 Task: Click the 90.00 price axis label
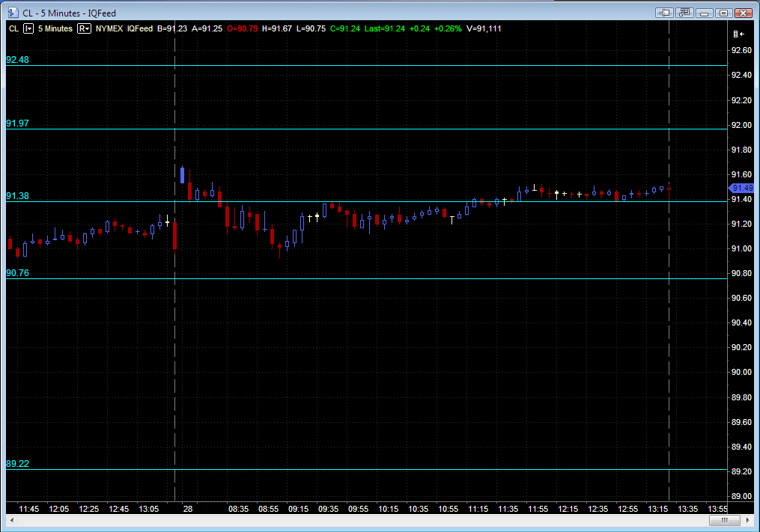point(741,372)
